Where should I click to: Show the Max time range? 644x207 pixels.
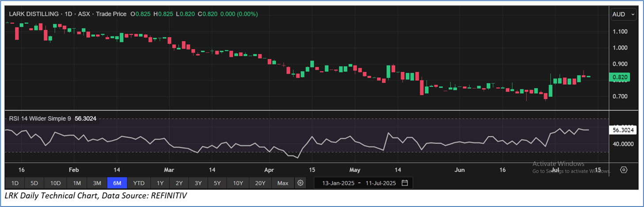pos(283,183)
